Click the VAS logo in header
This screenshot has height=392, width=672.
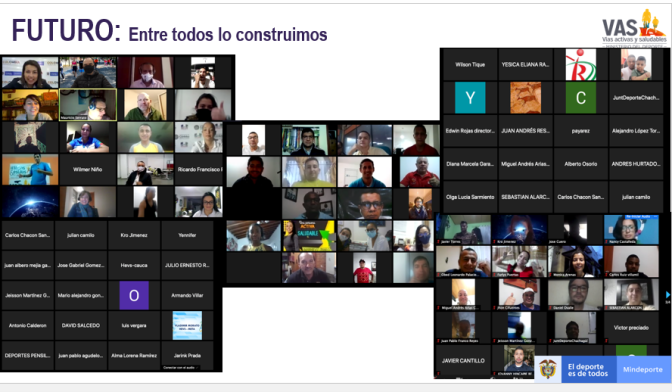tap(634, 27)
